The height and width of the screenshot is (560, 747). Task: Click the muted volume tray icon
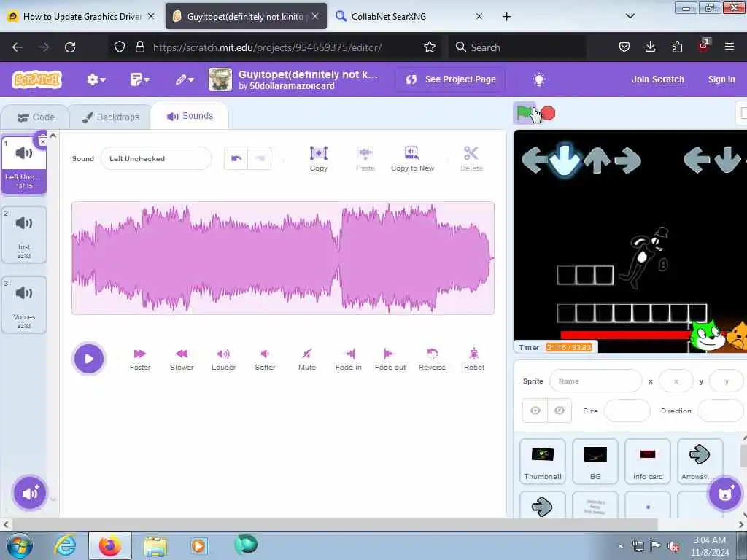(x=673, y=547)
